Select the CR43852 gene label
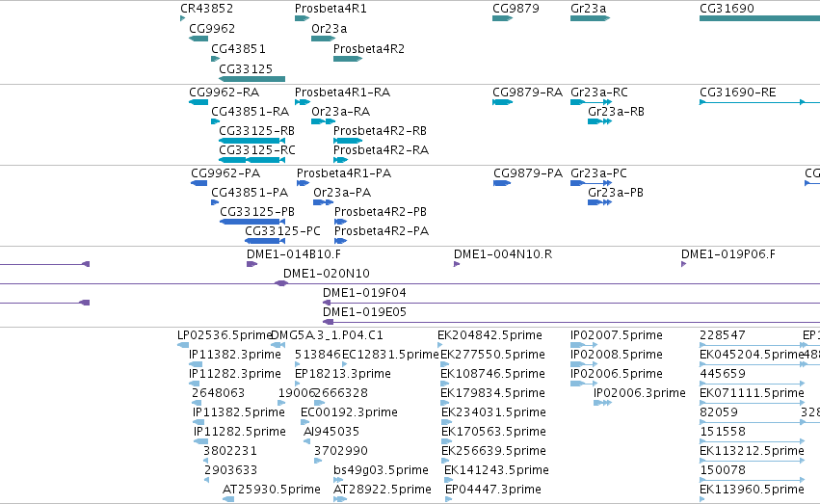 click(206, 9)
